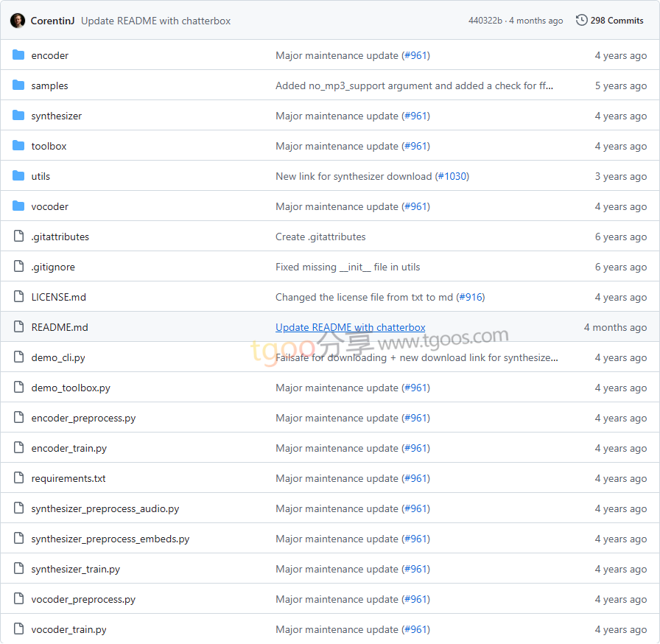The width and height of the screenshot is (660, 644).
Task: Click the requirements.txt file icon
Action: tap(18, 478)
